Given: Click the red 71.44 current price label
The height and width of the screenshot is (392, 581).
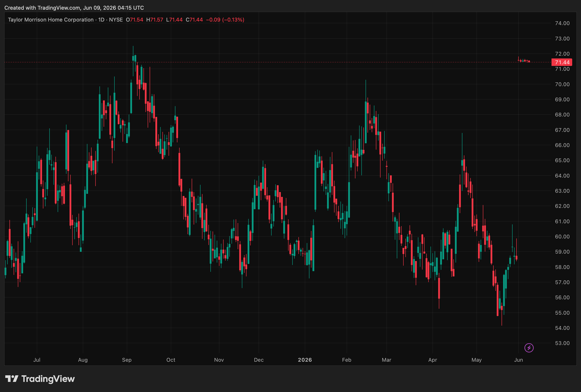Looking at the screenshot, I should tap(562, 62).
